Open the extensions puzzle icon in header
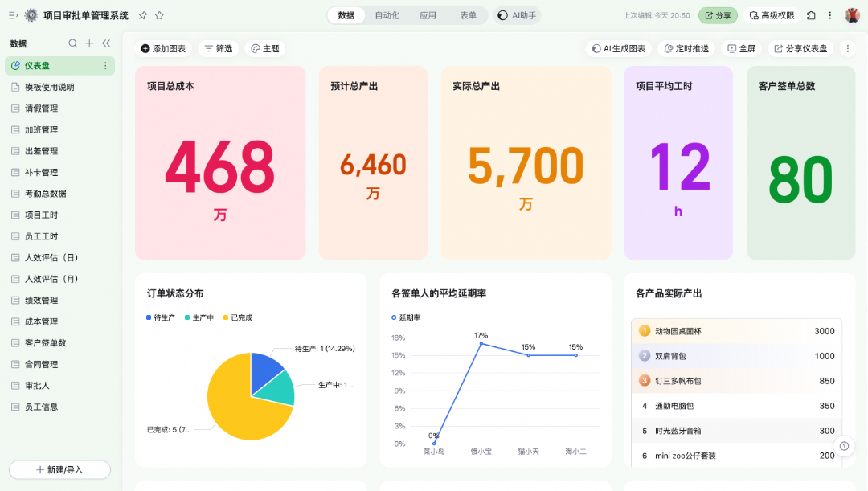This screenshot has width=868, height=491. click(811, 15)
